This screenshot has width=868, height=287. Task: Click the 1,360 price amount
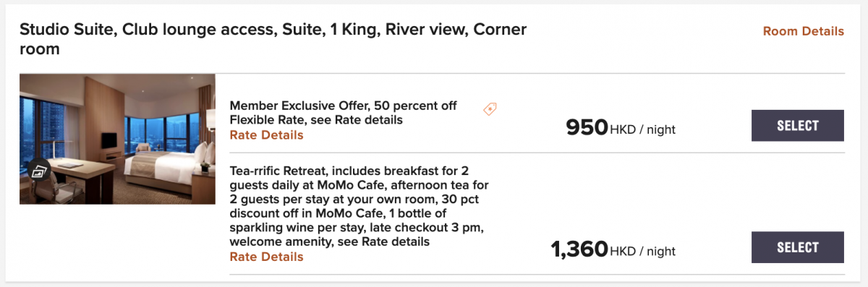(579, 249)
